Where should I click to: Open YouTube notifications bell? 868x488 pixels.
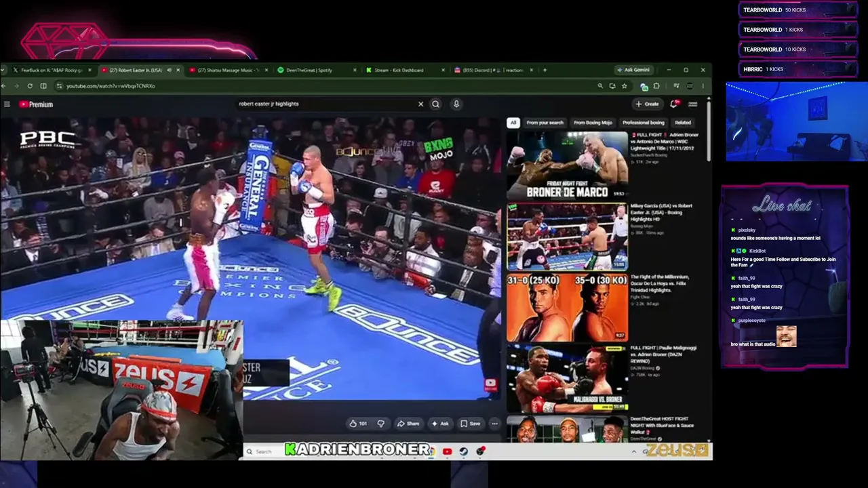(x=674, y=104)
